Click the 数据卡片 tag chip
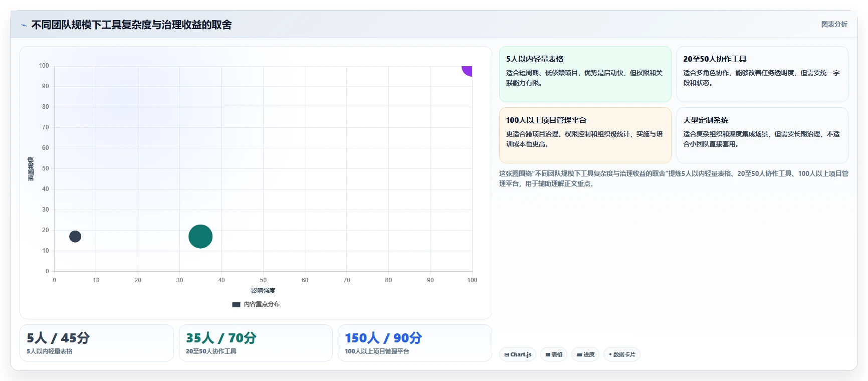The width and height of the screenshot is (868, 381). [x=622, y=354]
